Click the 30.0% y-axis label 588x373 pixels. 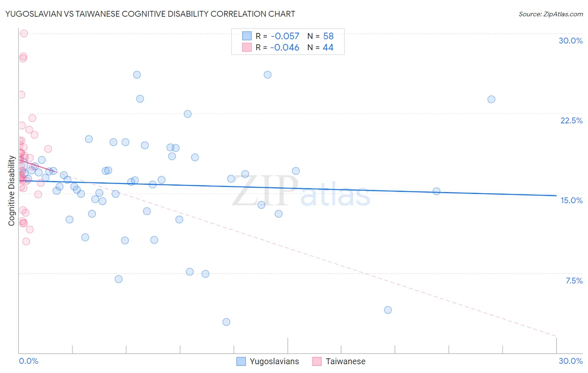point(570,41)
